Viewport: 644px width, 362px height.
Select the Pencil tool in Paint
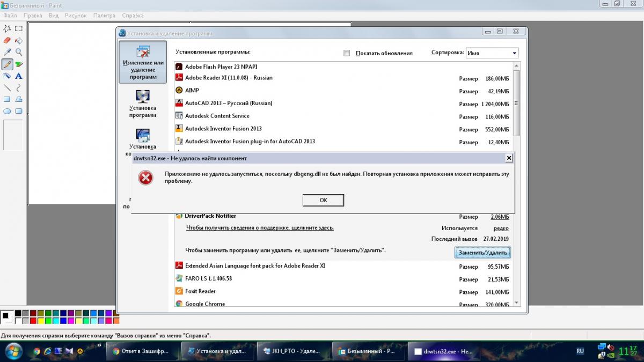pos(8,64)
